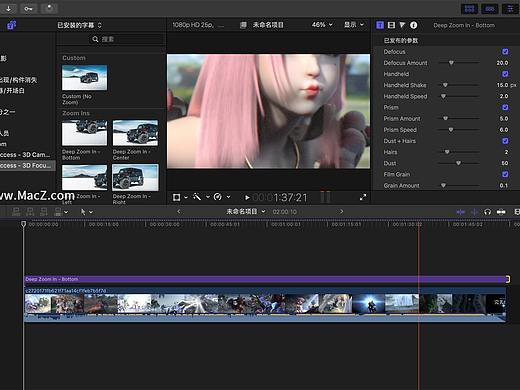
Task: Open the 显示 view options dropdown
Action: [354, 25]
